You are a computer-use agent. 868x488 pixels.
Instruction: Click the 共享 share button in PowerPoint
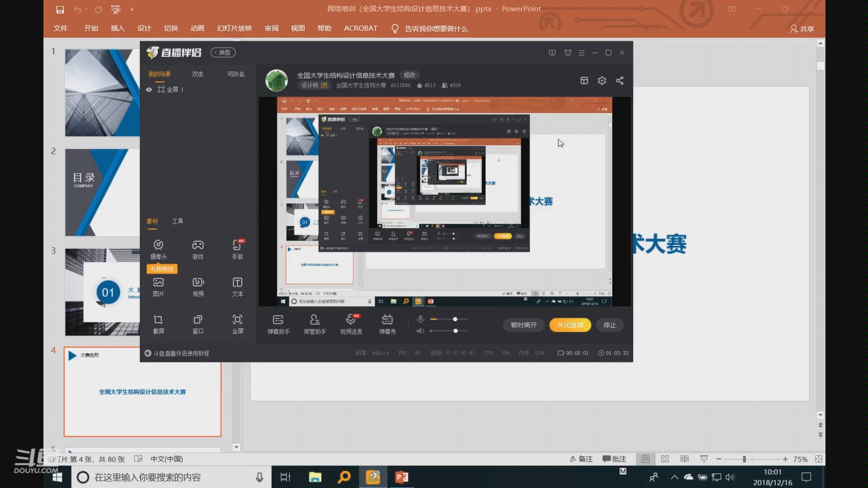[x=802, y=29]
